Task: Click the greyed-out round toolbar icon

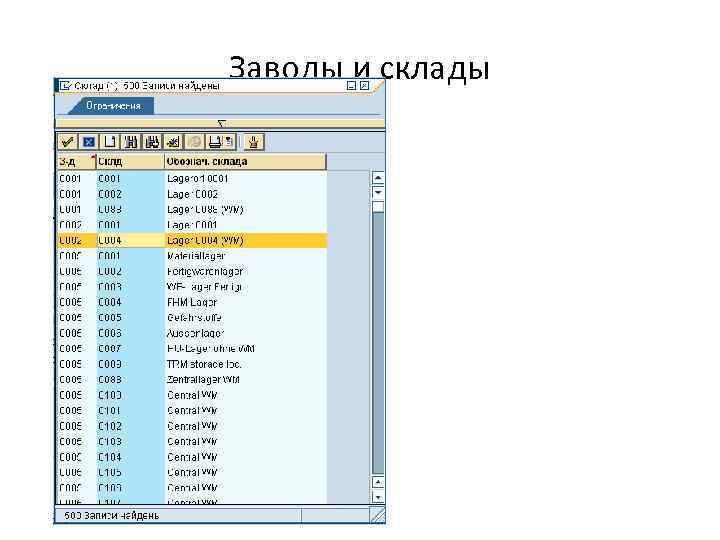Action: [x=195, y=142]
